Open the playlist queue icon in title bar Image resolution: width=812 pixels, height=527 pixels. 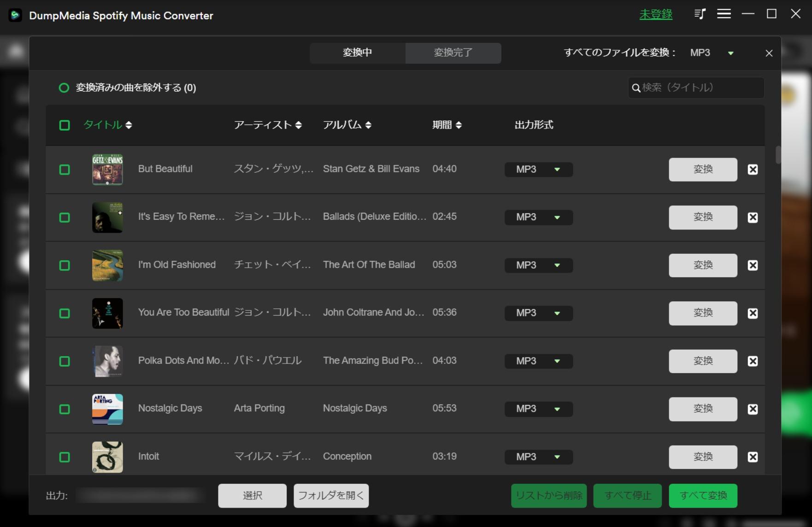(x=700, y=14)
